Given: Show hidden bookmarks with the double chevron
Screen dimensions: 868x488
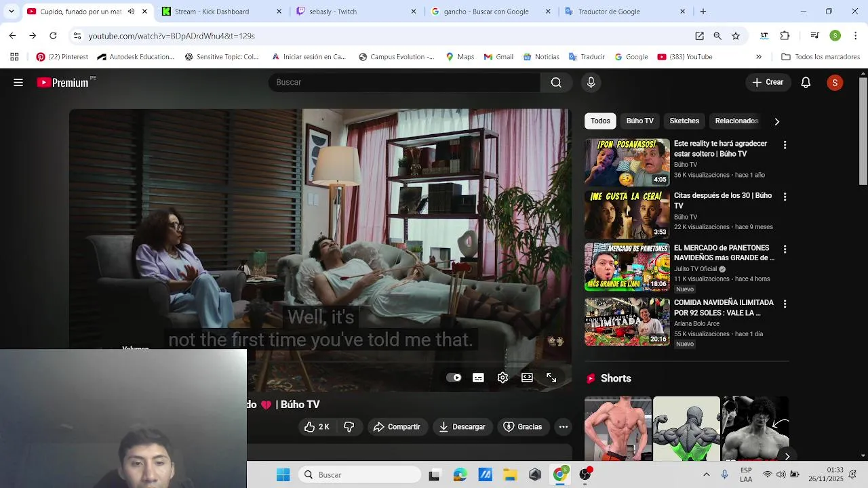Looking at the screenshot, I should point(759,57).
